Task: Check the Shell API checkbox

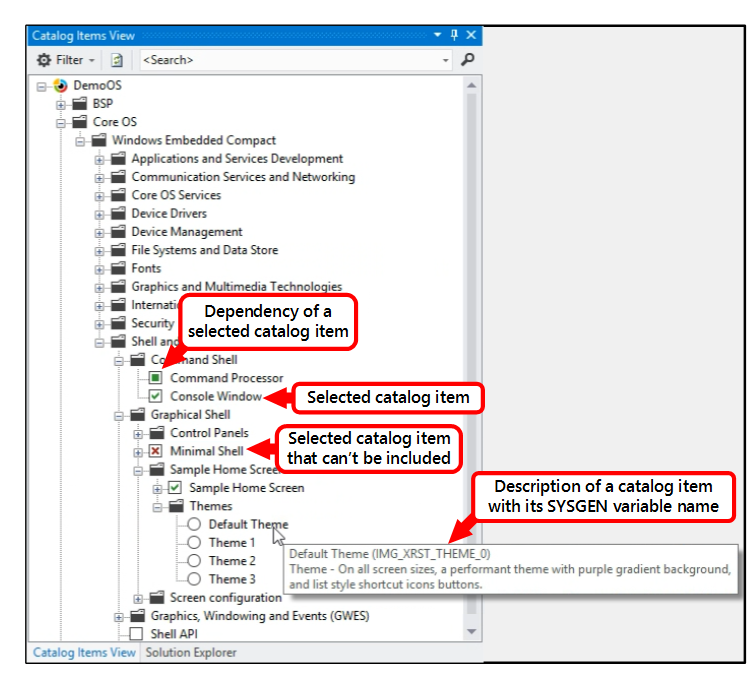Action: pos(136,634)
